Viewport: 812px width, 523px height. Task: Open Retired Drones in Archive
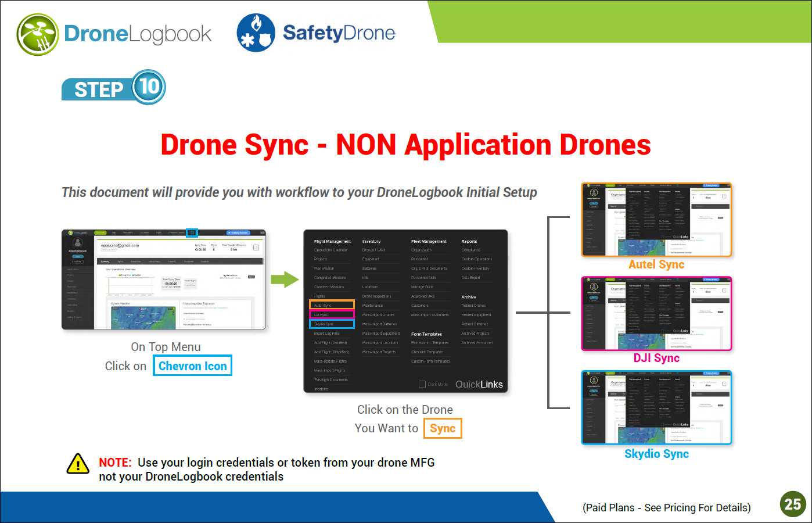click(x=473, y=305)
